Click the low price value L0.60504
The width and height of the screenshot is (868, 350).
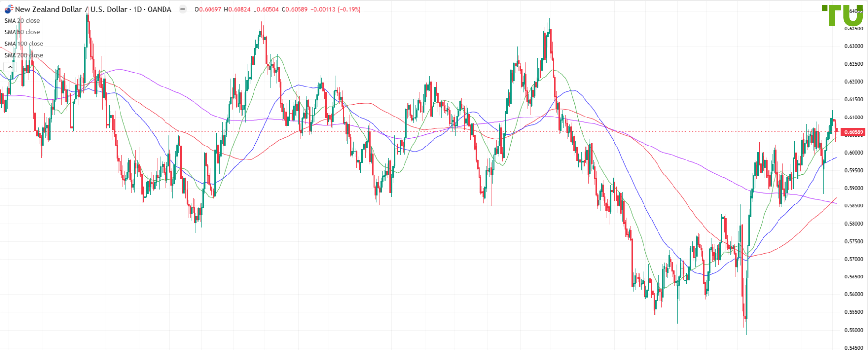(266, 9)
